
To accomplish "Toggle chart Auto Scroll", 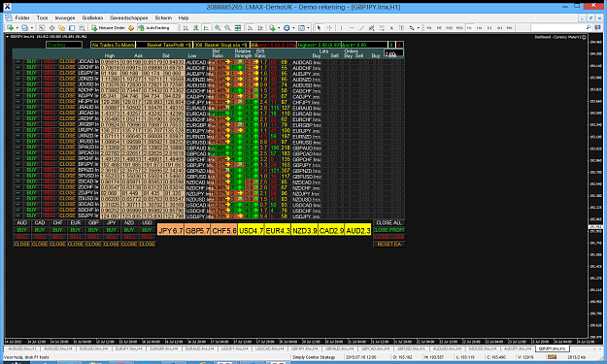I will click(x=250, y=28).
